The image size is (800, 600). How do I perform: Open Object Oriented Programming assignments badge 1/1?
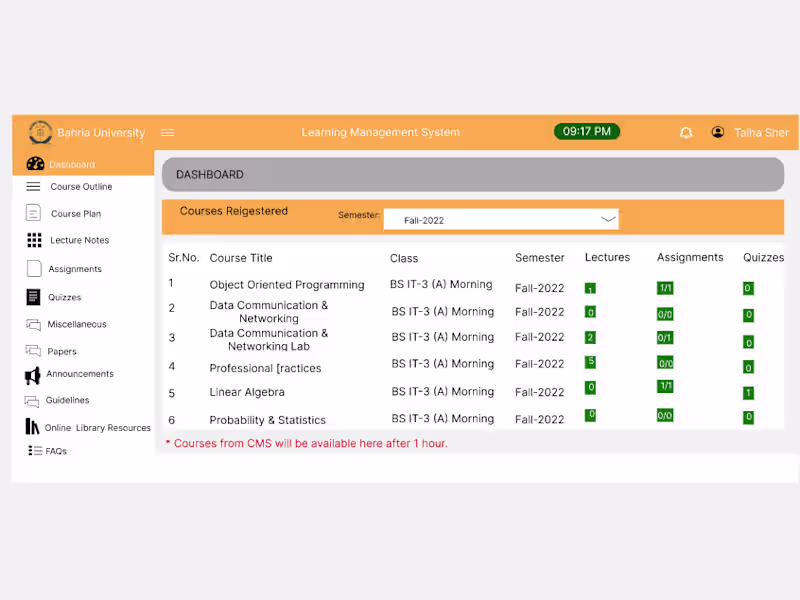point(665,288)
